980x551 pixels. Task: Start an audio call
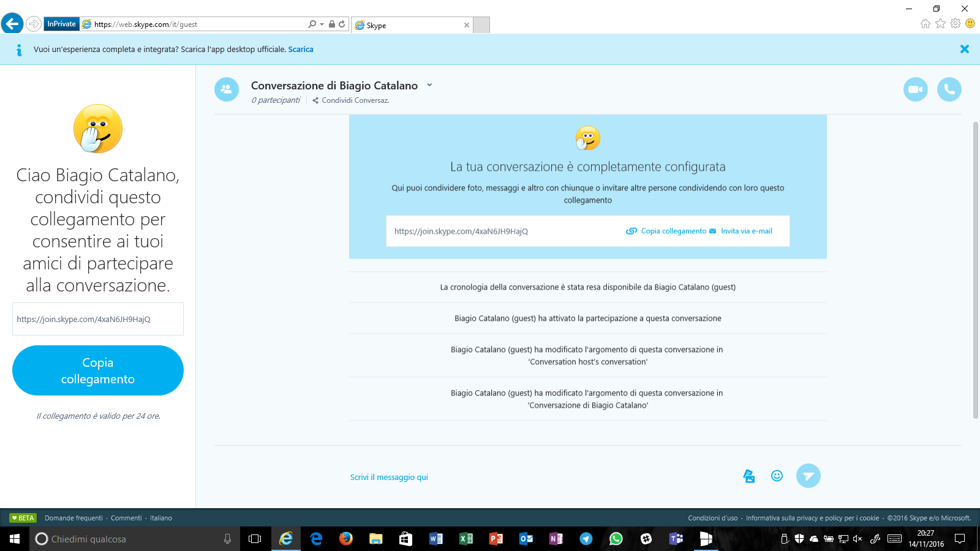949,89
